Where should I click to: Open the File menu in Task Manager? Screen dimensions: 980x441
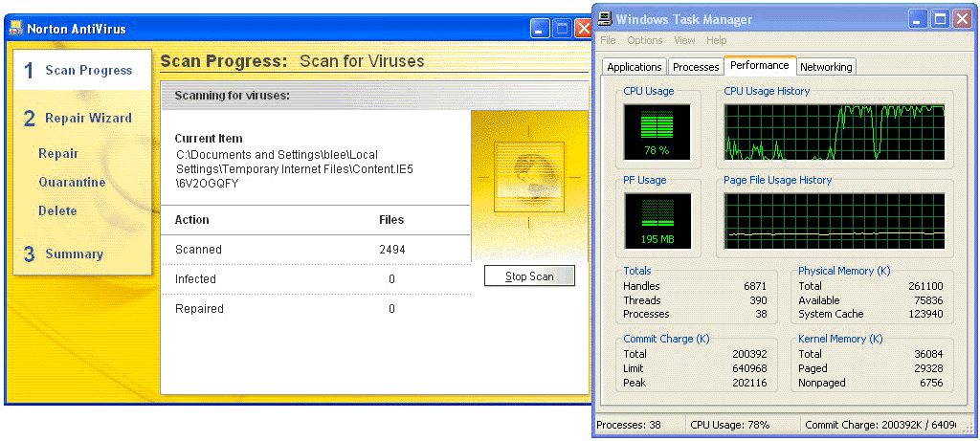click(608, 41)
